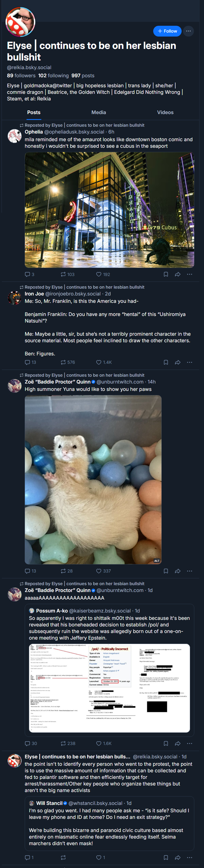Share Iron Joe's post
Image resolution: width=204 pixels, height=868 pixels.
pyautogui.click(x=178, y=362)
